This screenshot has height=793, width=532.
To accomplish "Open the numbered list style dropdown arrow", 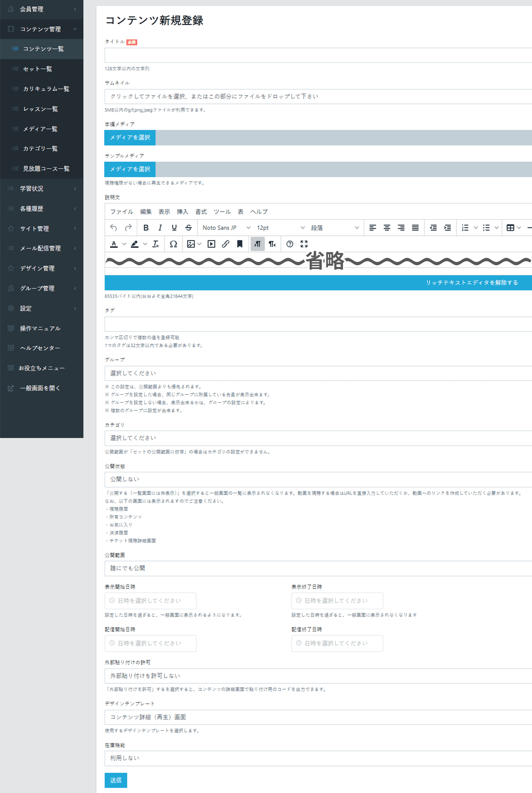I will click(475, 227).
